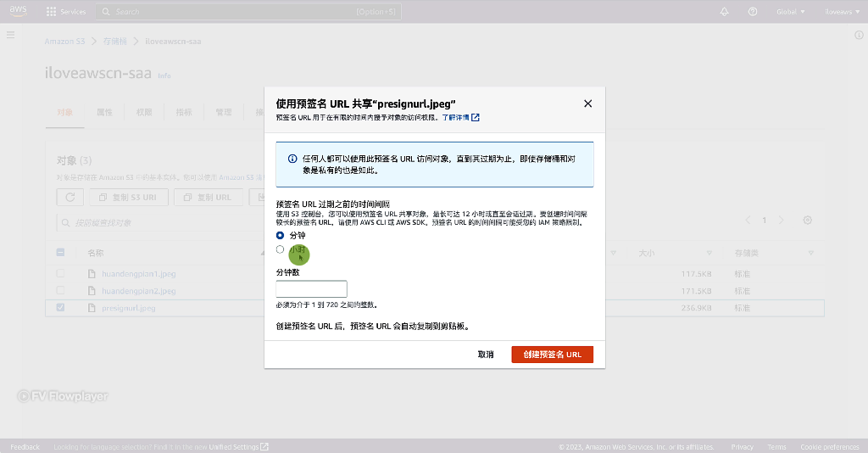868x453 pixels.
Task: Open huandengpian1.jpeg object link
Action: 139,273
